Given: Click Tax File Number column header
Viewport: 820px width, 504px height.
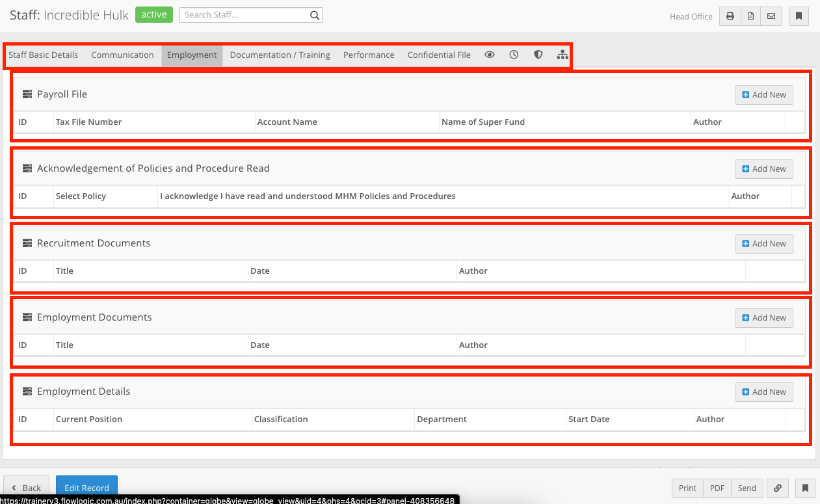Looking at the screenshot, I should pyautogui.click(x=88, y=122).
